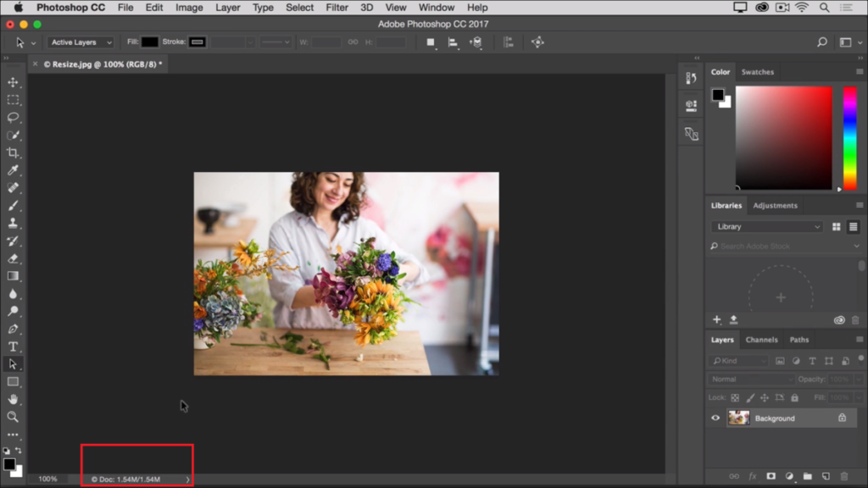868x488 pixels.
Task: Open the Adjustments panel tab
Action: 775,205
